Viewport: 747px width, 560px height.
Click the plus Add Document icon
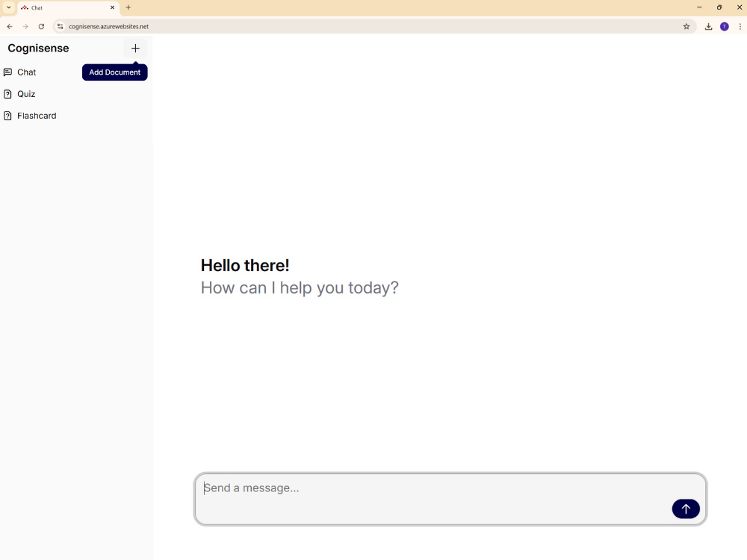pos(135,48)
